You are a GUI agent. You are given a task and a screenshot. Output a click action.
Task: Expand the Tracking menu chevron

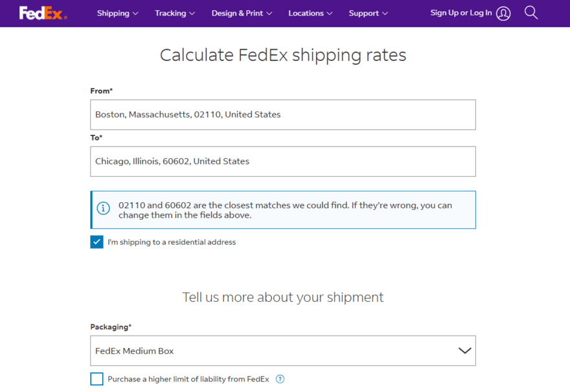(x=193, y=13)
